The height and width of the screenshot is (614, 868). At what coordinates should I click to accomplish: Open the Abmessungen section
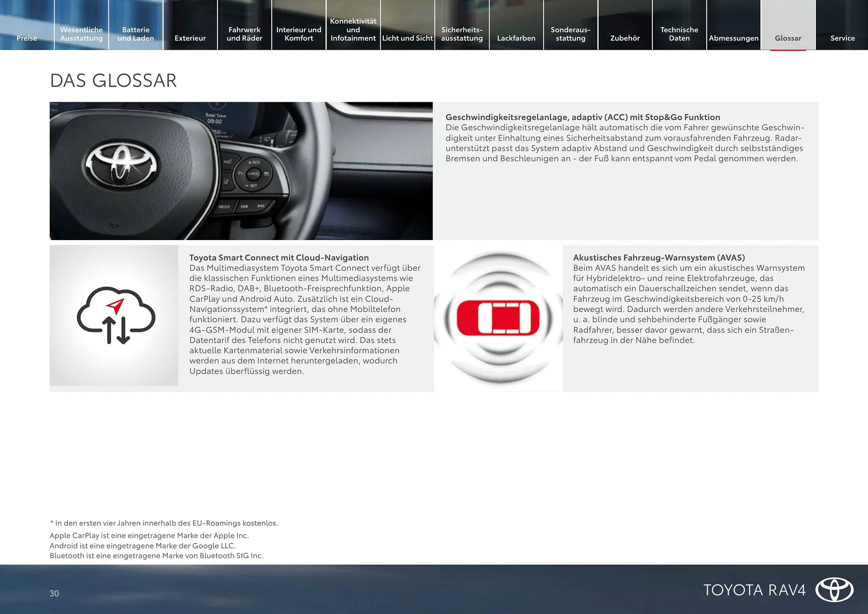pos(733,38)
